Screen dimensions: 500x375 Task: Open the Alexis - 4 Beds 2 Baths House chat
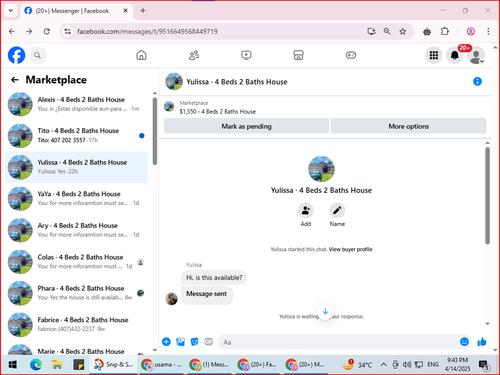(x=76, y=104)
